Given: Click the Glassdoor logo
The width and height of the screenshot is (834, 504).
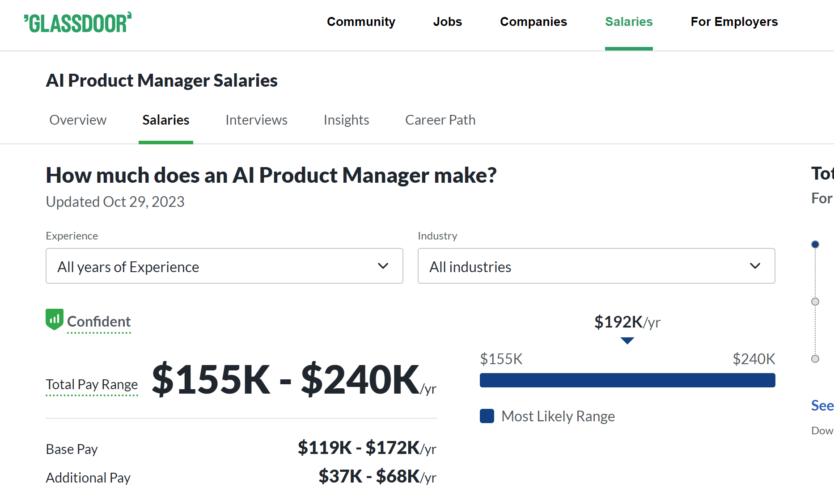Looking at the screenshot, I should pyautogui.click(x=78, y=22).
